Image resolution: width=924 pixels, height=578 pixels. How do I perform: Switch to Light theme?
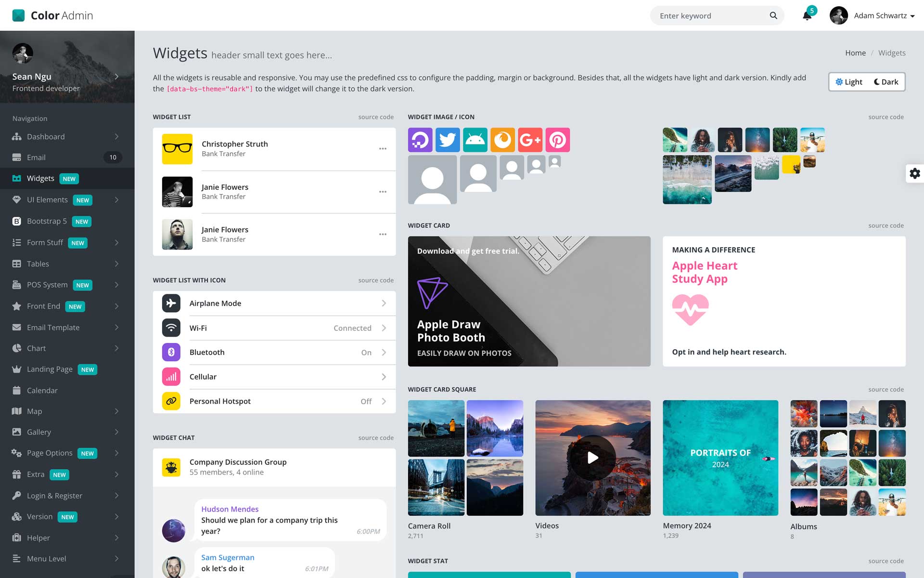point(849,82)
